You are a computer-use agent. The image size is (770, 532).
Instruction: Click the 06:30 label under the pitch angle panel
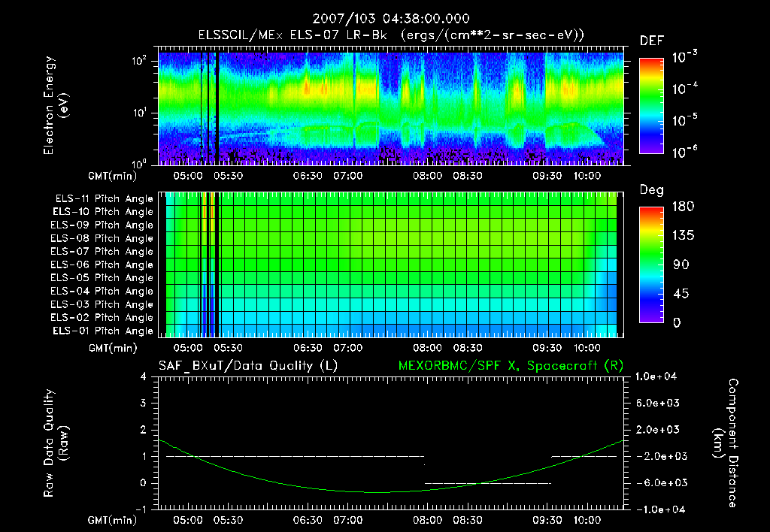[x=308, y=348]
